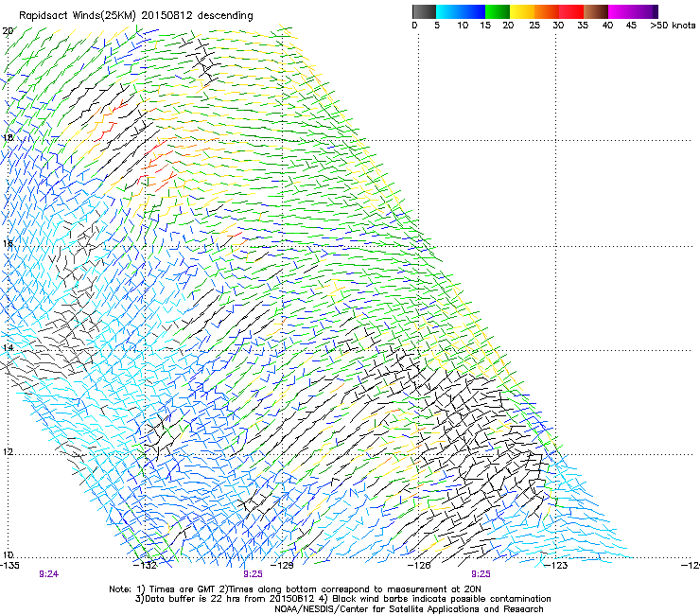Select the latitude axis label '14'
The image size is (700, 615).
point(8,347)
